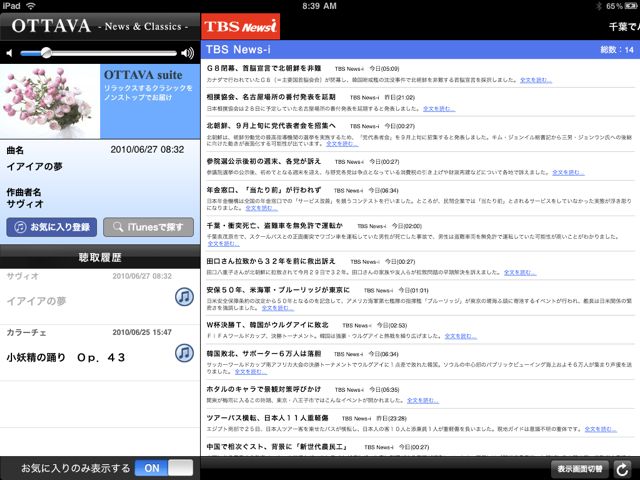This screenshot has width=640, height=480.
Task: Select headline 千葉・衝突死亡、盗難車を無免許で運転か
Action: coord(275,225)
